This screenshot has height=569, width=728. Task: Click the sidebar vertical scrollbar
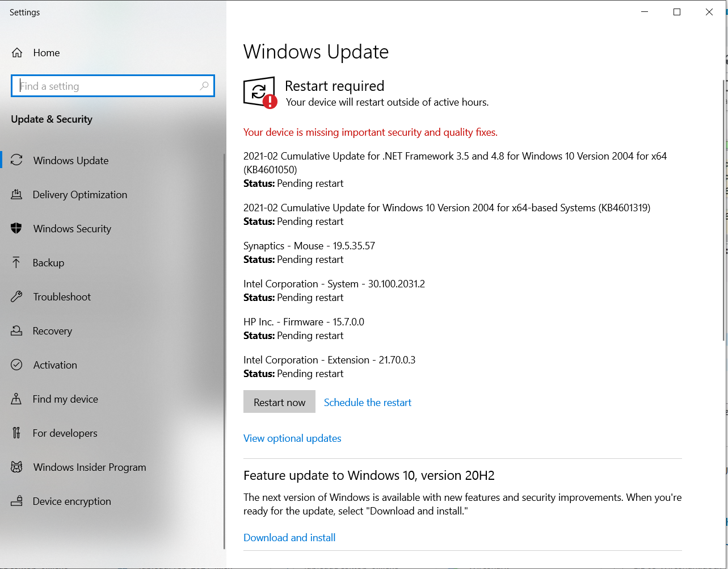[225, 351]
